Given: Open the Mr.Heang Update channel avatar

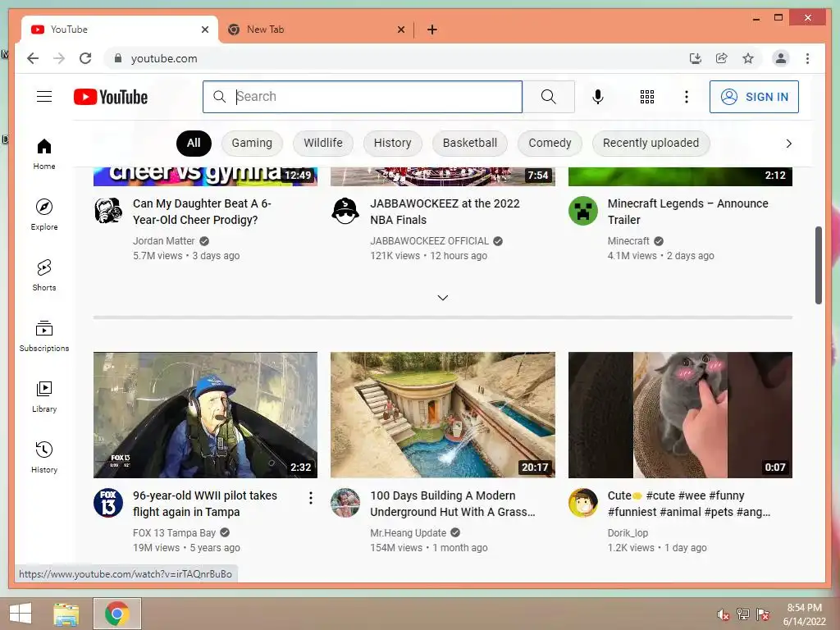Looking at the screenshot, I should pos(345,503).
